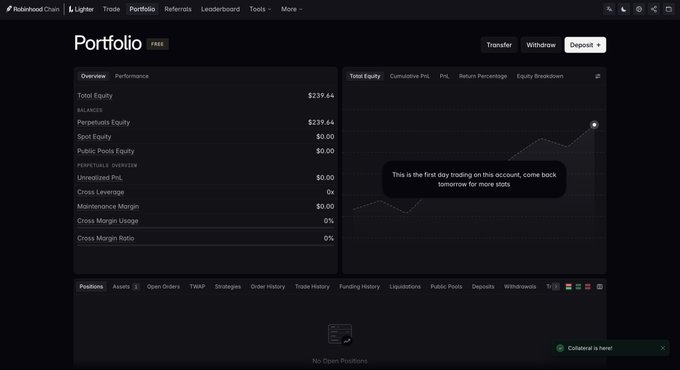Open the chart settings icon beside Equity Breakdown
The height and width of the screenshot is (370, 680).
598,76
